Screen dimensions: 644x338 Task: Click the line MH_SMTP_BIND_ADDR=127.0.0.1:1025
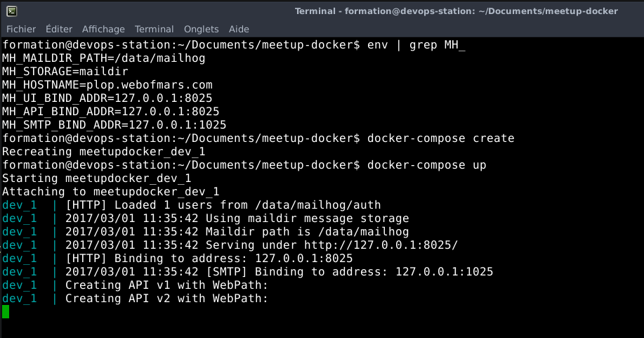pos(114,124)
